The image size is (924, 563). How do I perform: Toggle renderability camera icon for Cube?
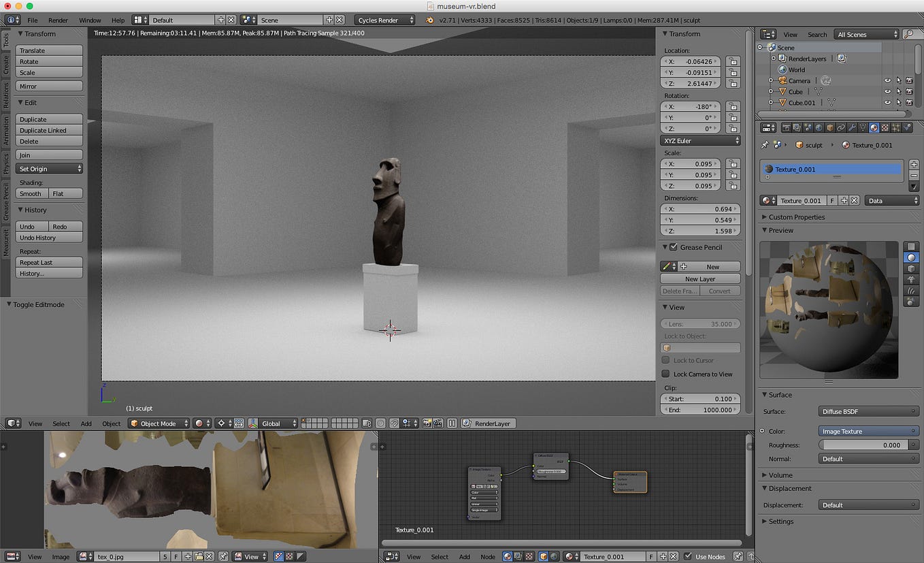click(x=909, y=91)
